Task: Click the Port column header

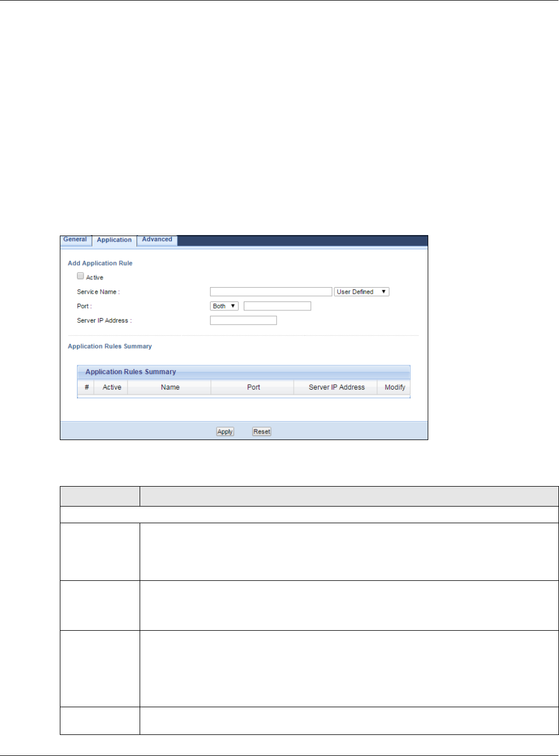Action: (253, 387)
